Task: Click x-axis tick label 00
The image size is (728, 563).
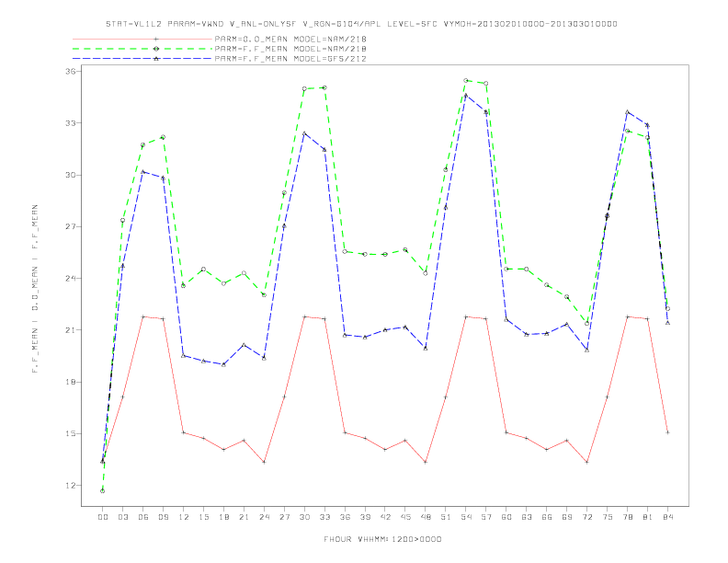Action: (103, 517)
